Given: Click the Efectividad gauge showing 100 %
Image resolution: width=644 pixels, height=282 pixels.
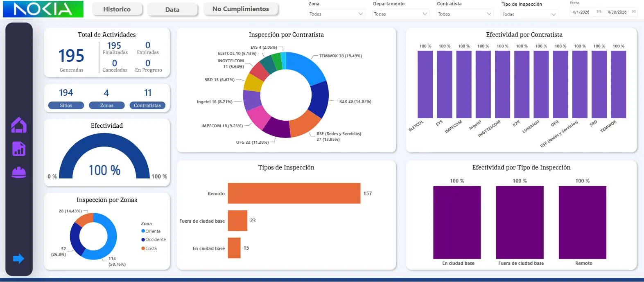Looking at the screenshot, I should pos(105,156).
